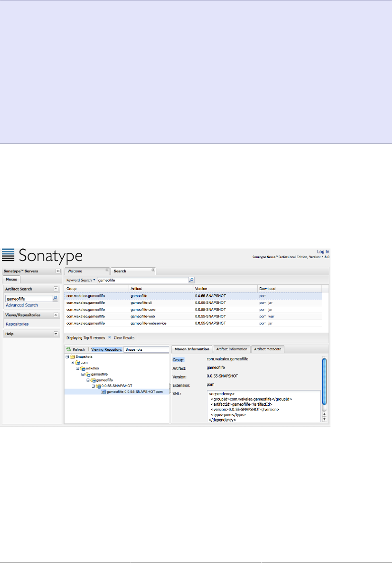Screen dimensions: 392x563
Task: Click the wakaleo folder icon in tree
Action: [82, 368]
